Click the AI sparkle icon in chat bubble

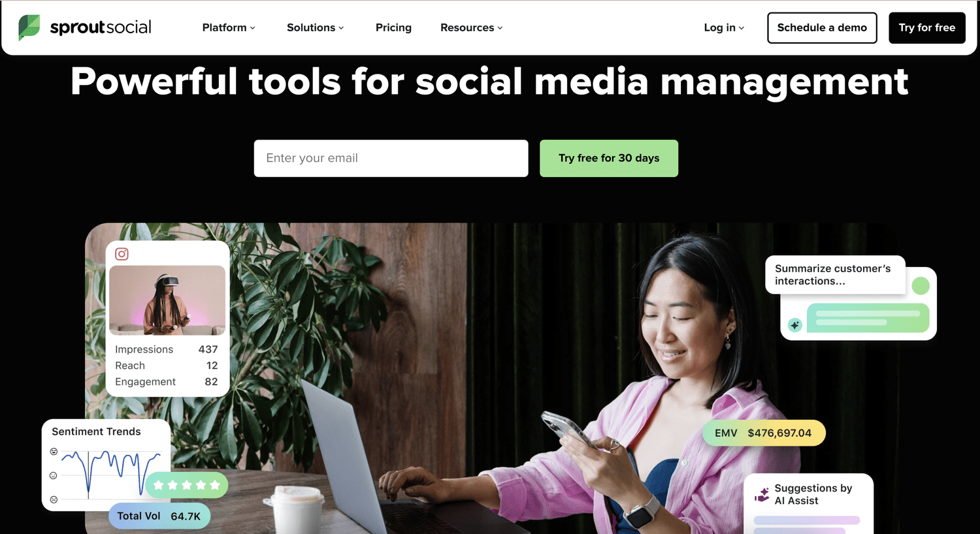pos(794,325)
